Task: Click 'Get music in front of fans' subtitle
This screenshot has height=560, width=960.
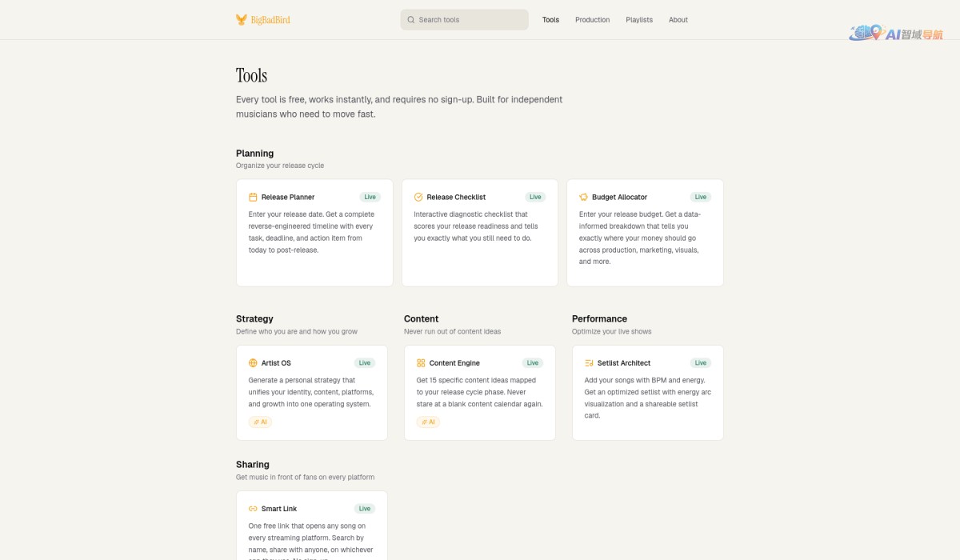Action: point(305,478)
